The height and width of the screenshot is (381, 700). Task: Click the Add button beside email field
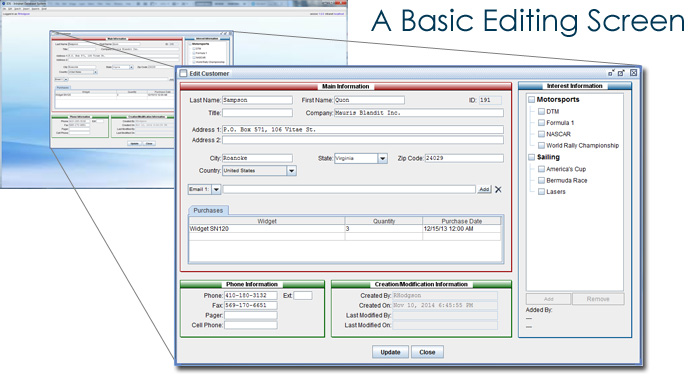[484, 189]
